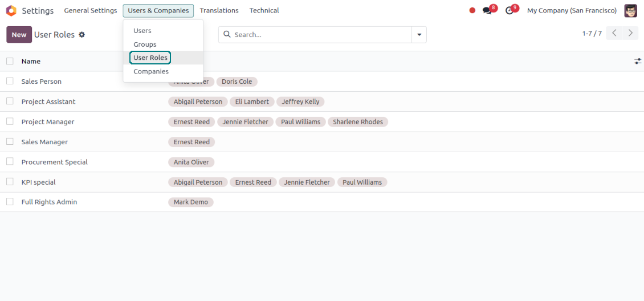The height and width of the screenshot is (301, 644).
Task: Select the Full Rights Admin row checkbox
Action: (x=10, y=202)
